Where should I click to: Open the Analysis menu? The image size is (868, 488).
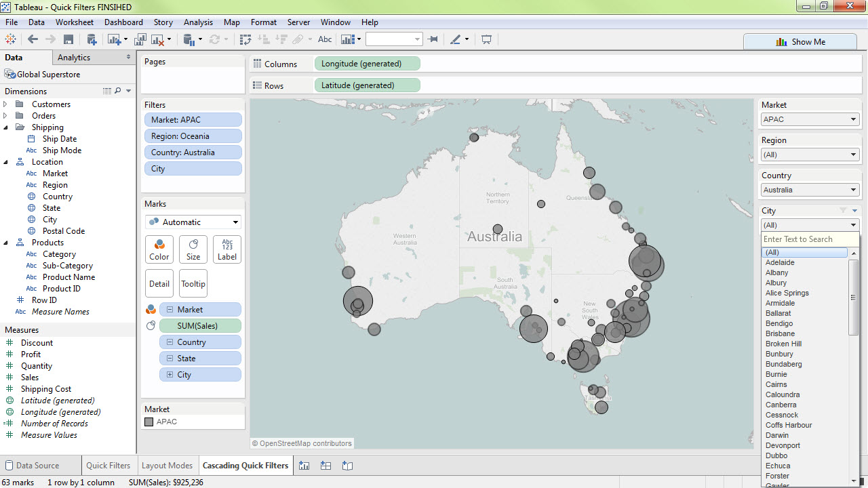click(198, 22)
